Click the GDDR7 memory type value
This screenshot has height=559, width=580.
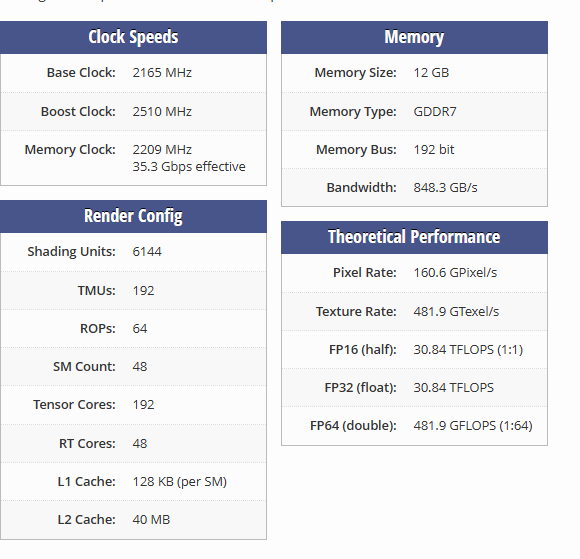point(435,111)
